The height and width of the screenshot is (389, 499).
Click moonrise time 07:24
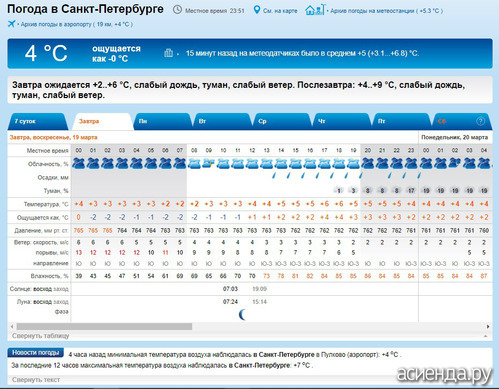[x=230, y=302]
